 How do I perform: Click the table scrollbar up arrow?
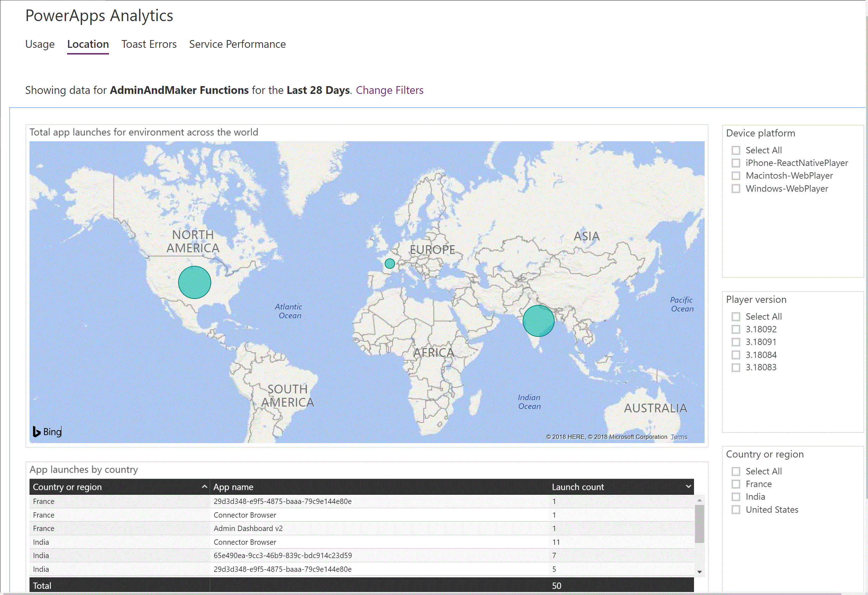click(699, 500)
